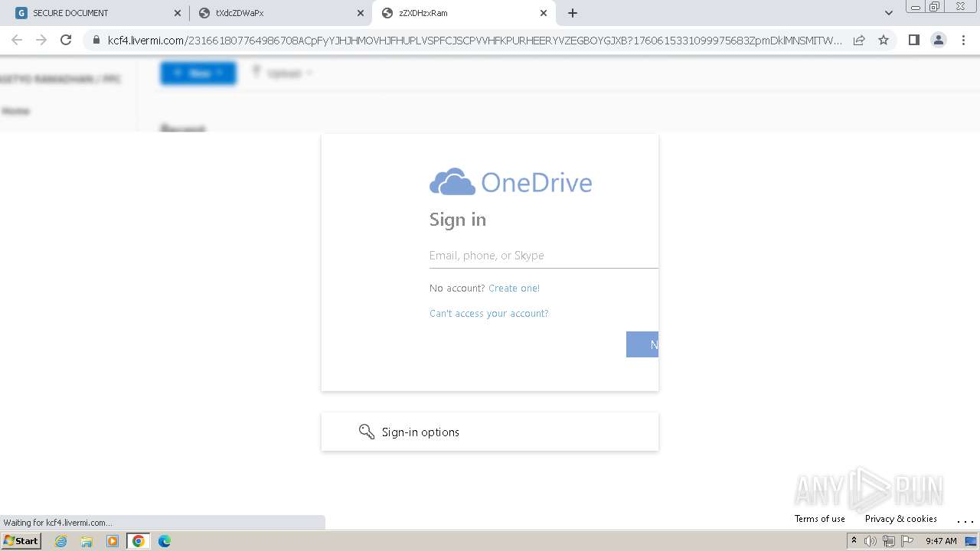Show hidden system tray icons
The height and width of the screenshot is (551, 980).
click(854, 541)
